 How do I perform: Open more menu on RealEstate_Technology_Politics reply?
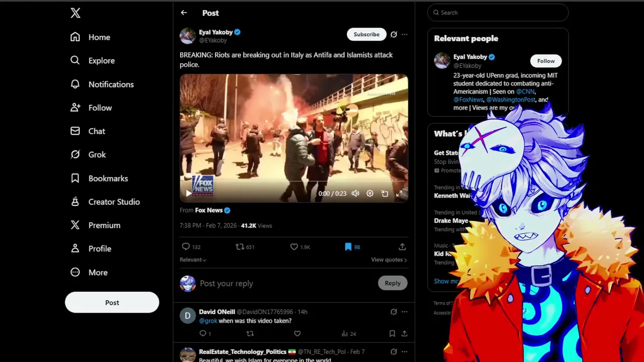405,351
